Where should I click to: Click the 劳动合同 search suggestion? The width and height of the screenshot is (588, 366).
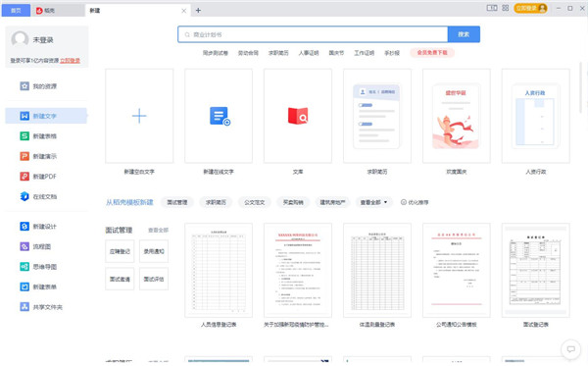point(248,53)
